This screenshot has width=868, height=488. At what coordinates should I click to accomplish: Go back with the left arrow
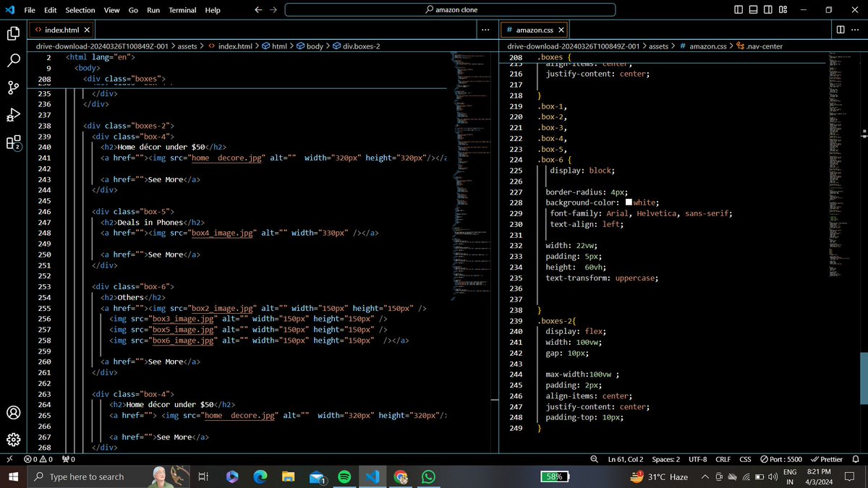point(258,10)
